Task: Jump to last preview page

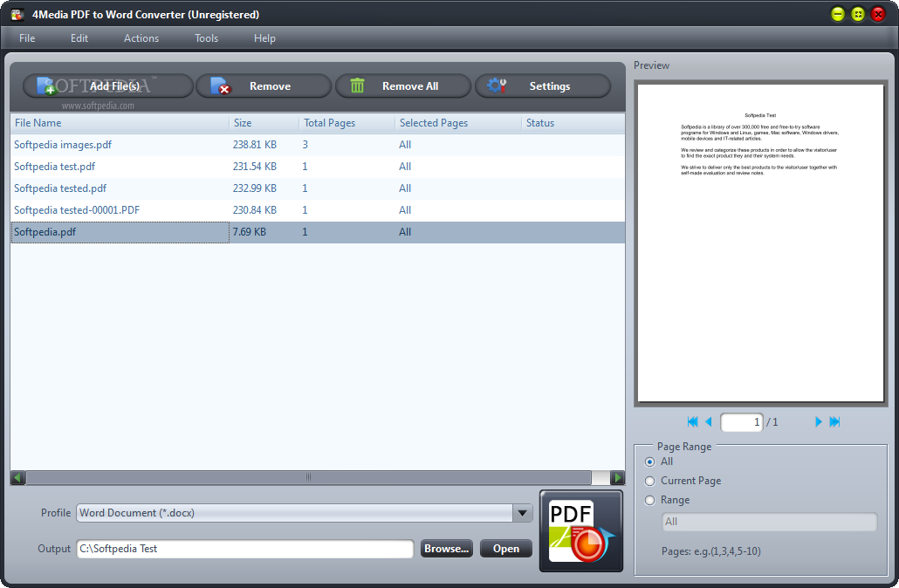Action: point(834,421)
